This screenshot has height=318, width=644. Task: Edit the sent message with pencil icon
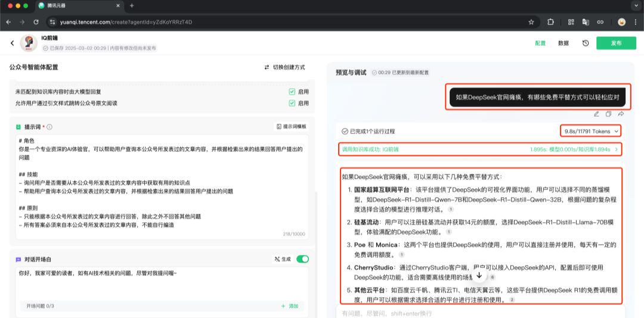(x=596, y=114)
